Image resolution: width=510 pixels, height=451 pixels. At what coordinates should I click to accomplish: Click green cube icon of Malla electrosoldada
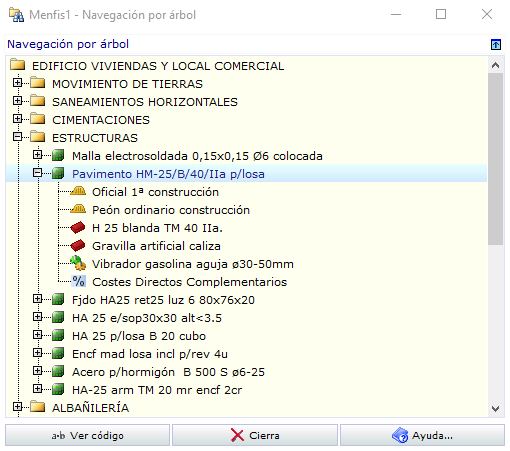click(x=58, y=155)
